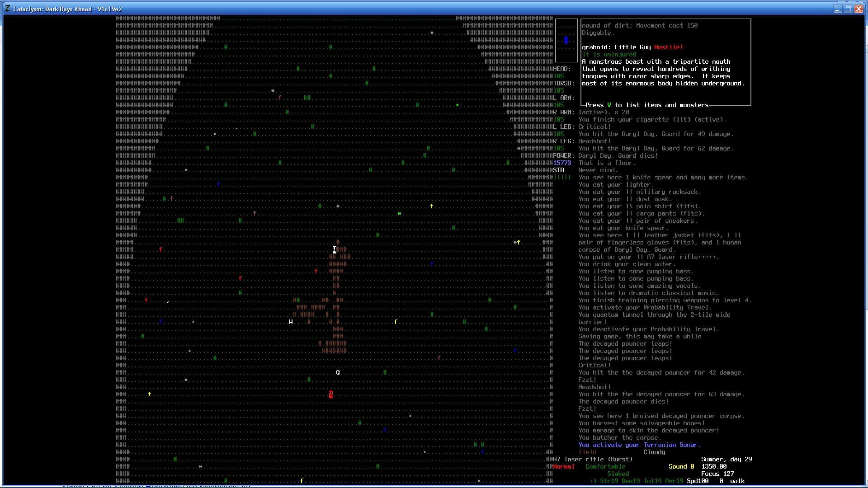Image resolution: width=868 pixels, height=488 pixels.
Task: Click the blue marker in minimap
Action: [x=566, y=40]
